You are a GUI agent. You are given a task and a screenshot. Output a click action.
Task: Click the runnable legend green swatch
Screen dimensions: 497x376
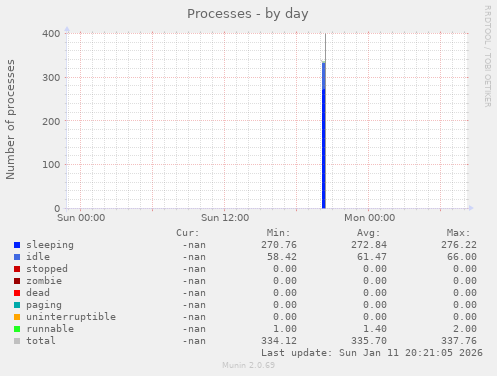coord(17,329)
